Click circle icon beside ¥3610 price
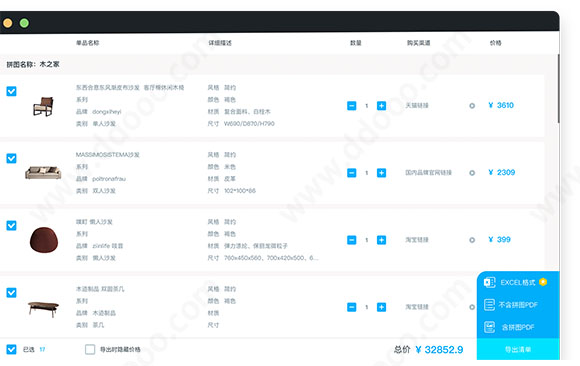580x366 pixels. [x=472, y=106]
